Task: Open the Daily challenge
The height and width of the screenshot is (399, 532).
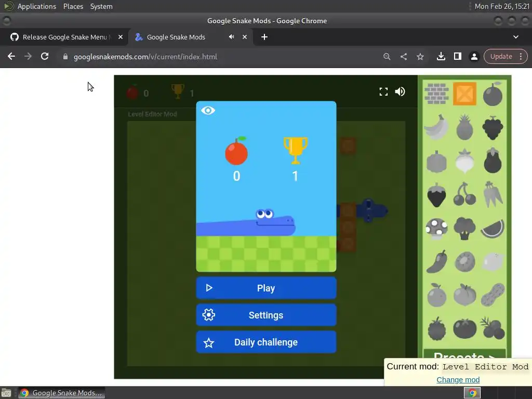Action: [266, 342]
